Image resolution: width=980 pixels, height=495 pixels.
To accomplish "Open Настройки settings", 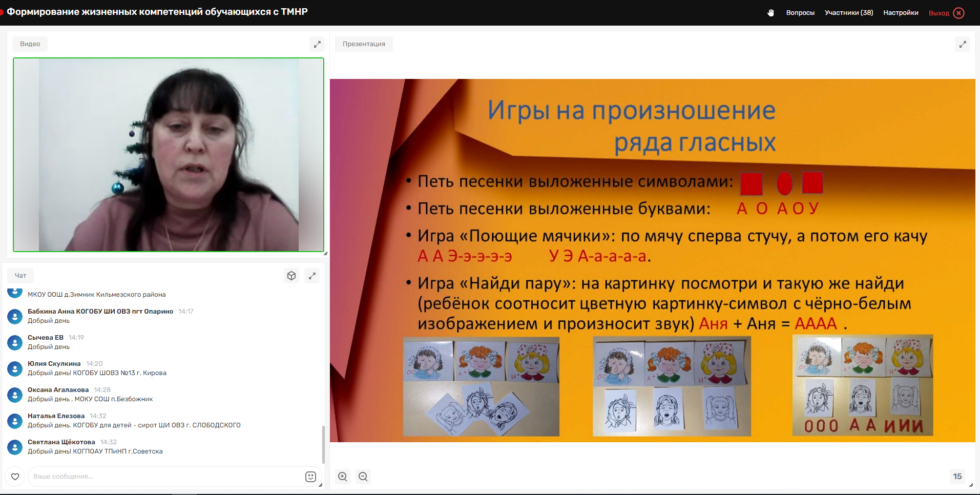I will tap(901, 13).
